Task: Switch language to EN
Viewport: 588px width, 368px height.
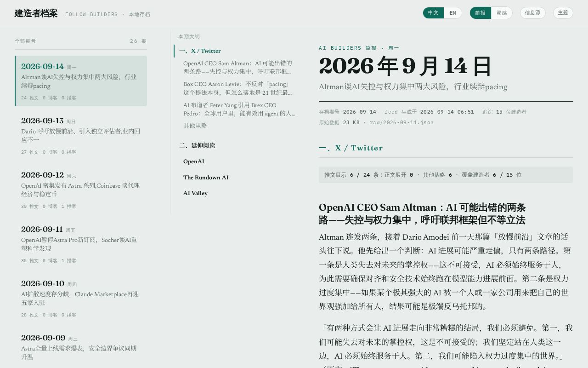Action: [x=453, y=13]
